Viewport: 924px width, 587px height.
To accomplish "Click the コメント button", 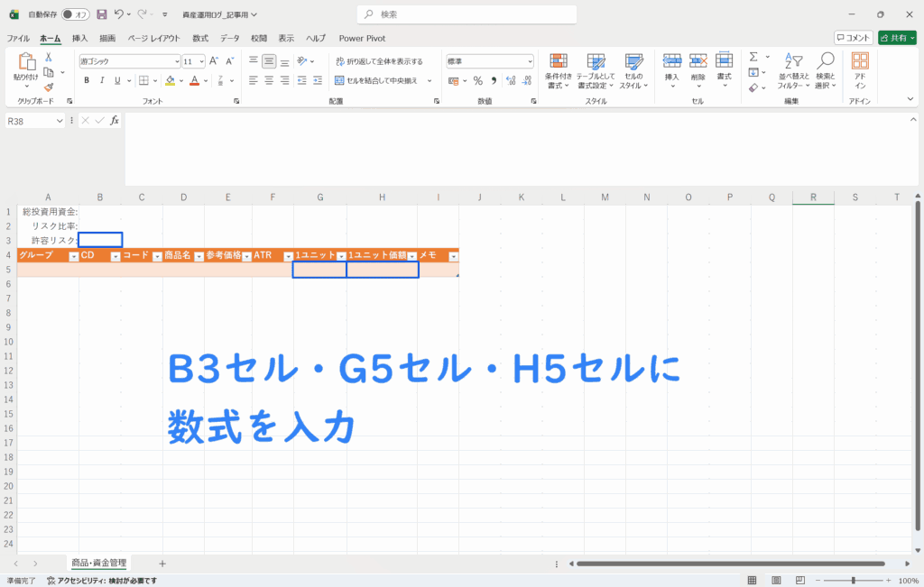I will click(x=853, y=38).
